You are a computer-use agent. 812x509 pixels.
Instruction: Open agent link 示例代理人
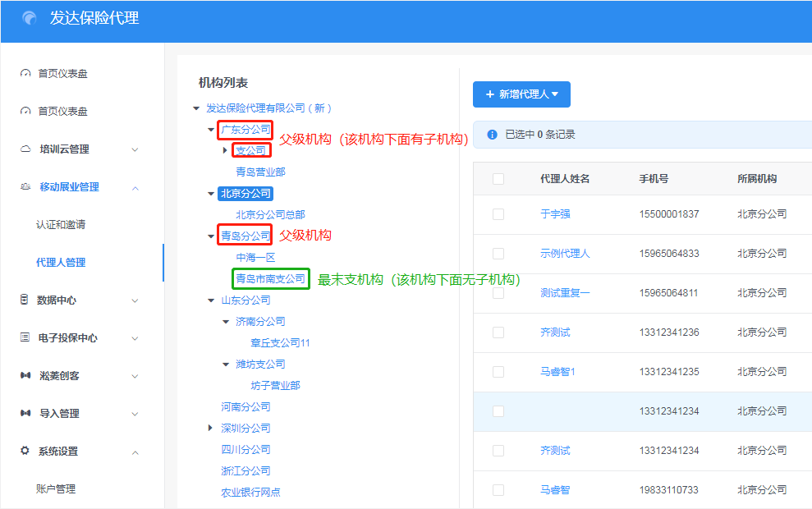point(565,254)
